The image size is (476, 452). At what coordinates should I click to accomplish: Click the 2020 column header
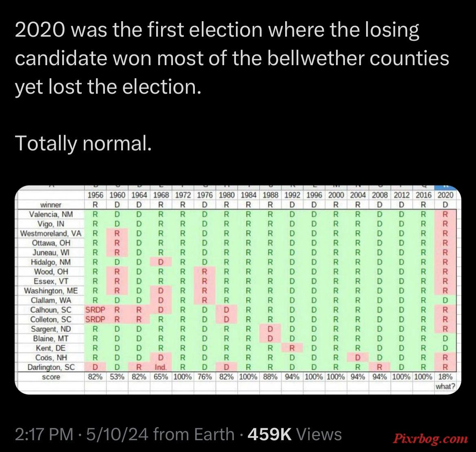tap(445, 195)
